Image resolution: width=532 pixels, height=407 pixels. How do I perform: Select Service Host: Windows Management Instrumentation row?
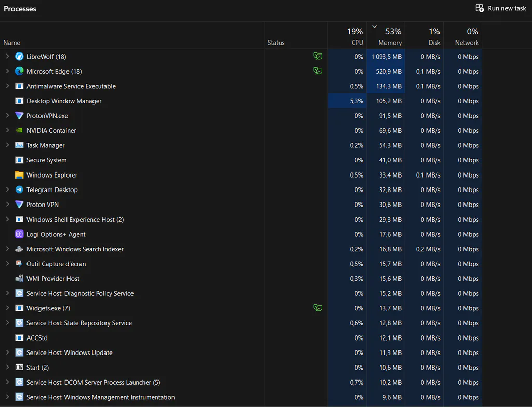tap(241, 397)
